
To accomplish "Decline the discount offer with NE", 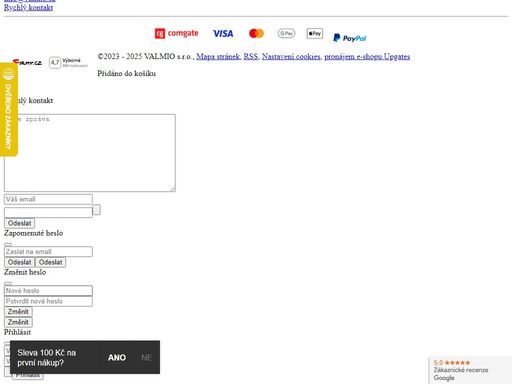I will [x=147, y=357].
